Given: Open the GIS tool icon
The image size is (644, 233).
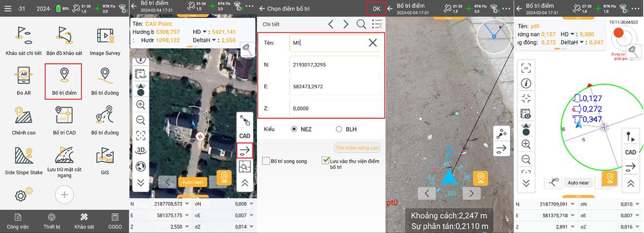Looking at the screenshot, I should pos(105,160).
